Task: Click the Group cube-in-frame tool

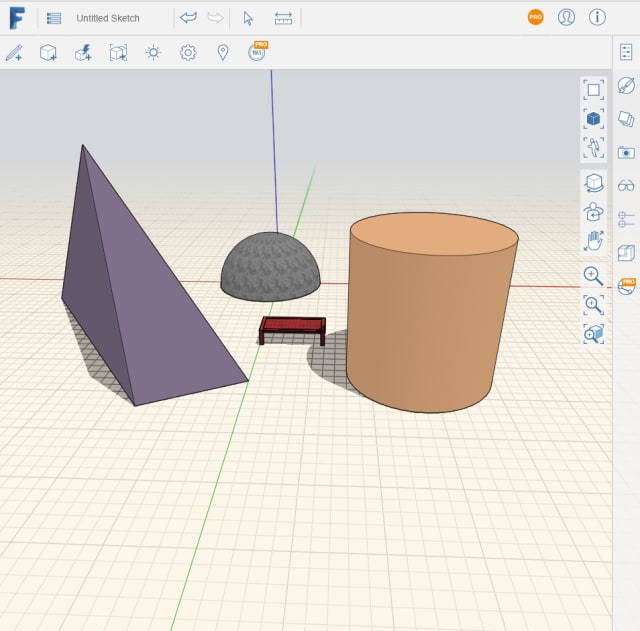Action: pos(118,53)
